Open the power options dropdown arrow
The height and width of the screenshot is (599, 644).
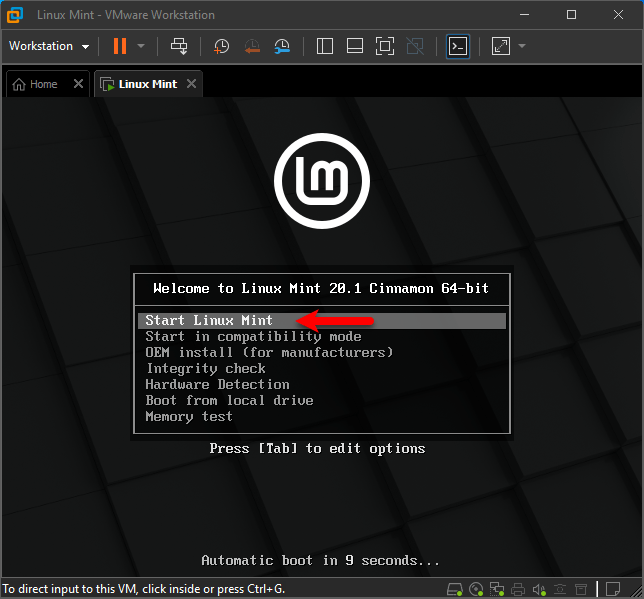point(141,46)
